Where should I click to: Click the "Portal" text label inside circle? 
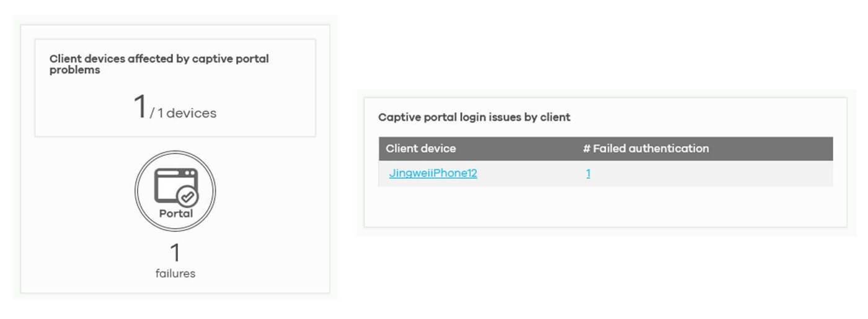(x=175, y=214)
